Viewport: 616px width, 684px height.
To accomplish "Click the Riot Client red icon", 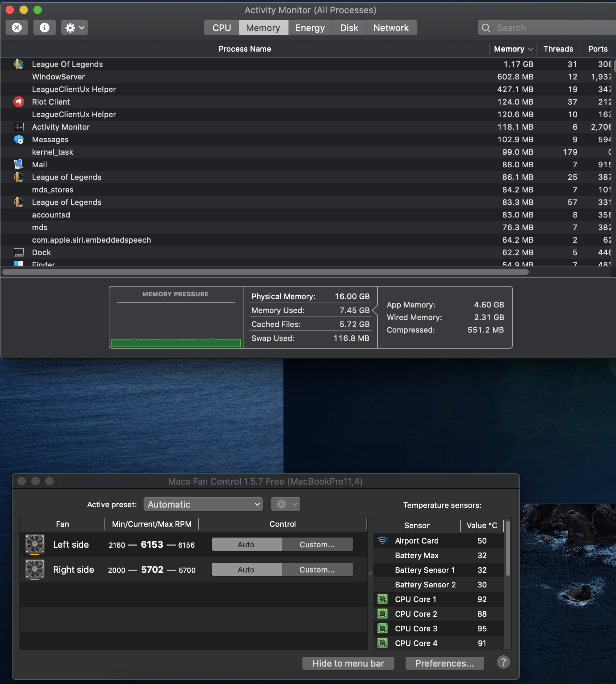I will pos(19,102).
